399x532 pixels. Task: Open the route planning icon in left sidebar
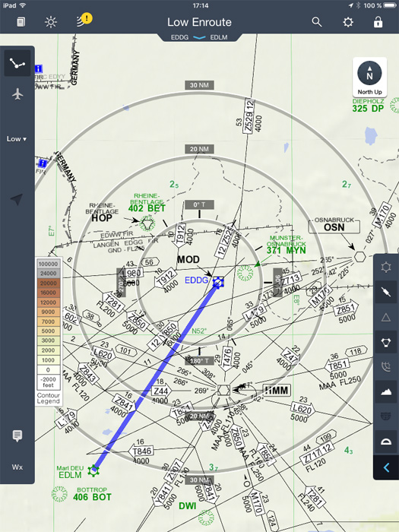17,63
